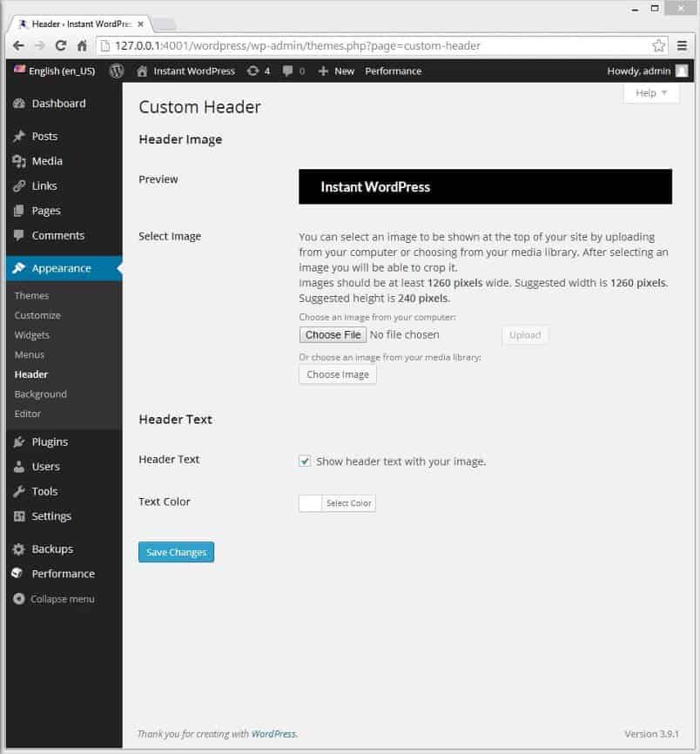Click the Collapse menu arrow icon
The width and height of the screenshot is (700, 754).
[19, 599]
